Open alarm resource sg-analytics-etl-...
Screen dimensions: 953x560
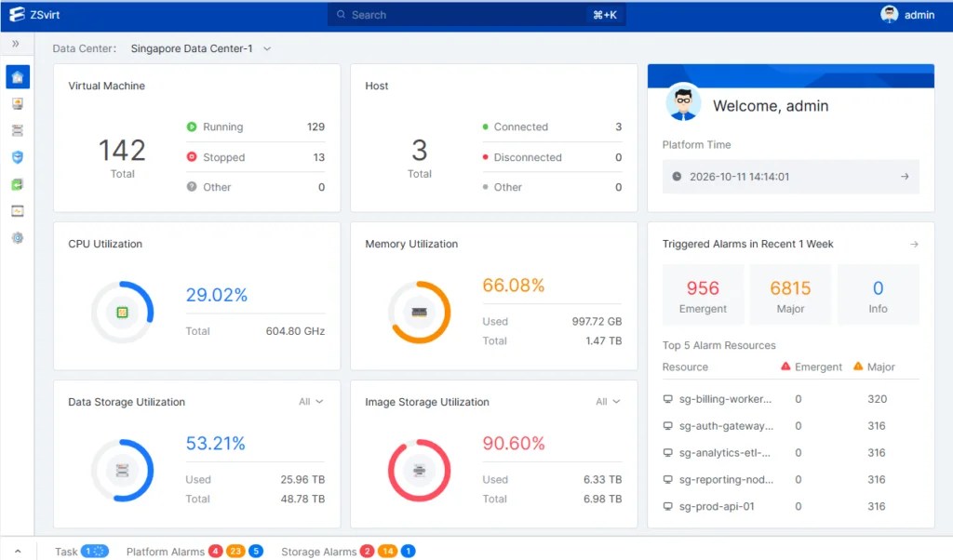click(724, 452)
